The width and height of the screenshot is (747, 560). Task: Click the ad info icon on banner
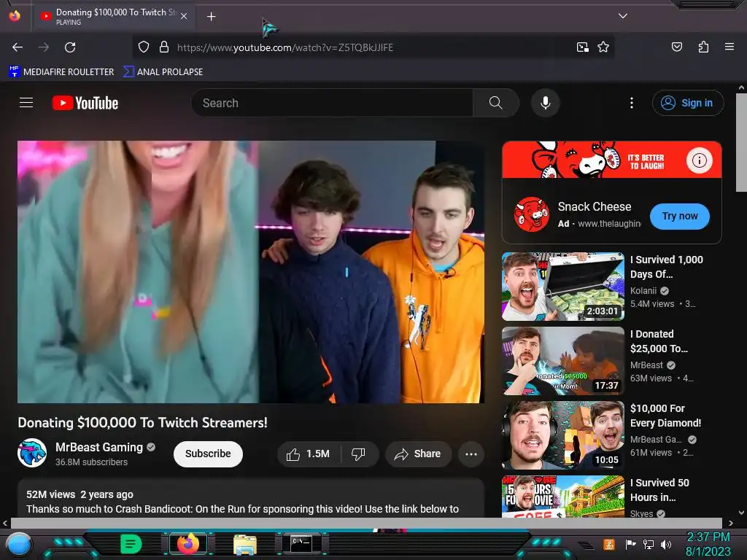point(700,160)
